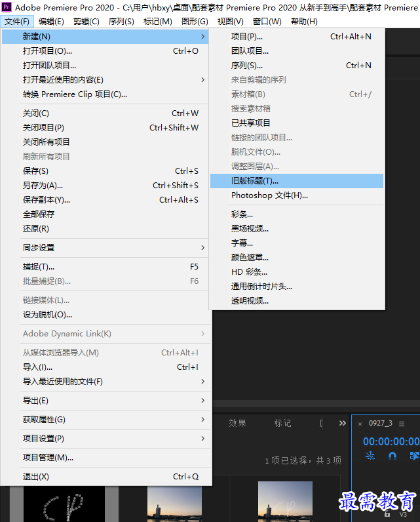Open the 标记(M) menu
Image resolution: width=420 pixels, height=522 pixels.
(158, 22)
